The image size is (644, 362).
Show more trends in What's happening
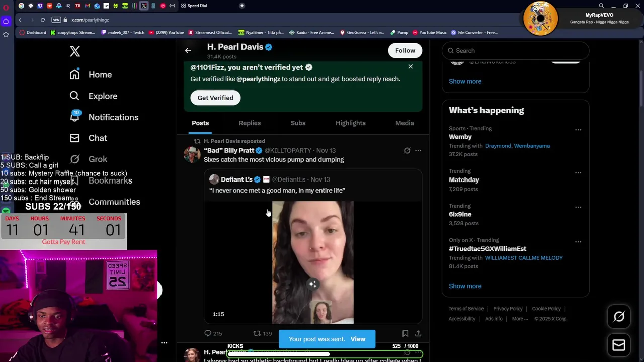tap(465, 286)
